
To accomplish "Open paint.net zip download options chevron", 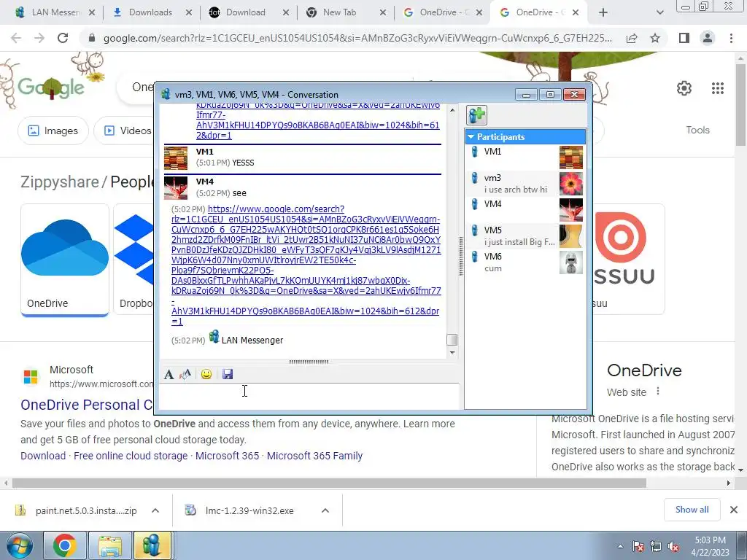I will click(x=155, y=510).
